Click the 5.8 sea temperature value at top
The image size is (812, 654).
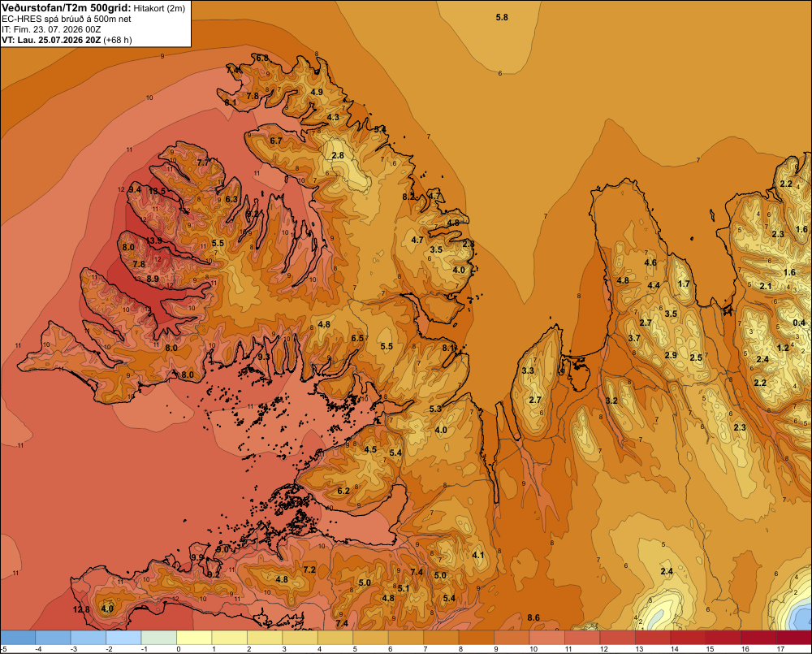pyautogui.click(x=502, y=18)
